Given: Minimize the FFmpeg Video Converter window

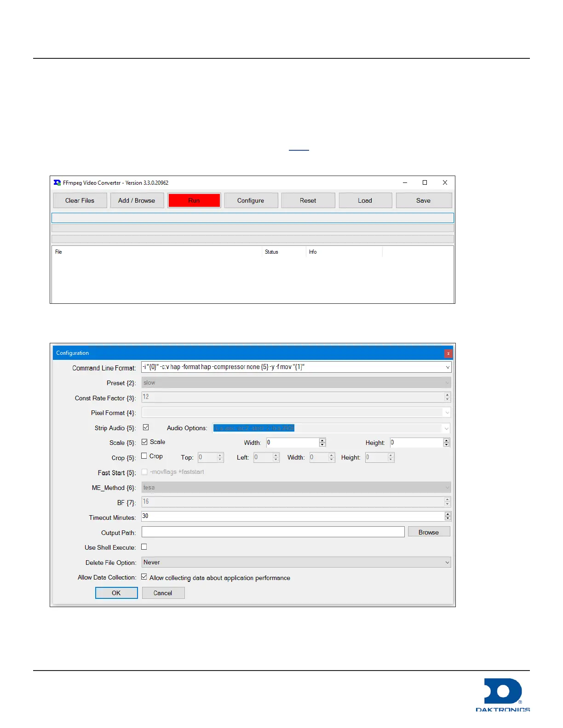Looking at the screenshot, I should click(405, 182).
